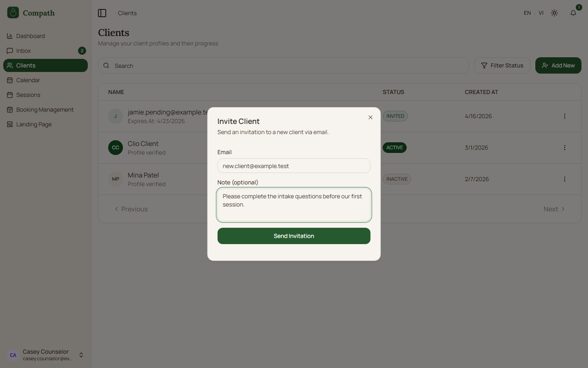Click the Inbox unread count badge
Image resolution: width=588 pixels, height=368 pixels.
[82, 51]
